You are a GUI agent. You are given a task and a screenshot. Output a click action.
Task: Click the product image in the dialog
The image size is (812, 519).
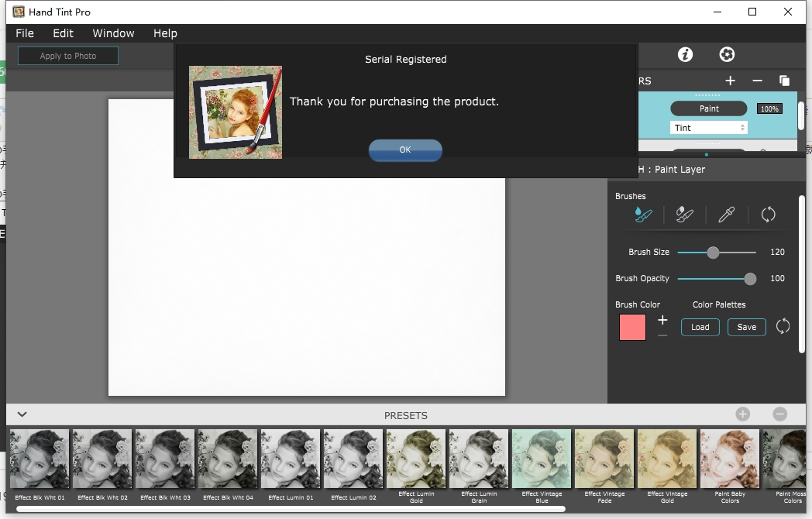(236, 112)
